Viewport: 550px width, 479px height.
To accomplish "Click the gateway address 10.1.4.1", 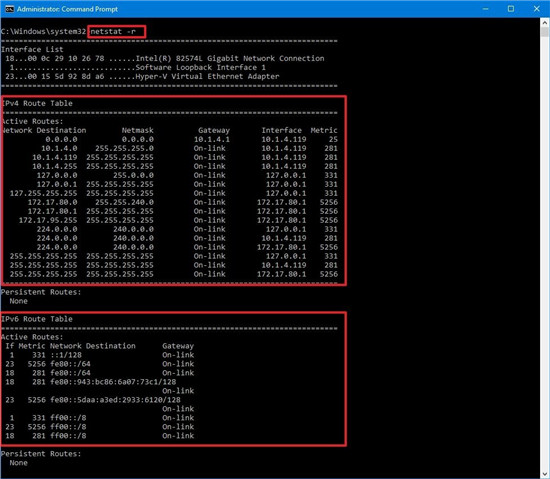I will (212, 139).
